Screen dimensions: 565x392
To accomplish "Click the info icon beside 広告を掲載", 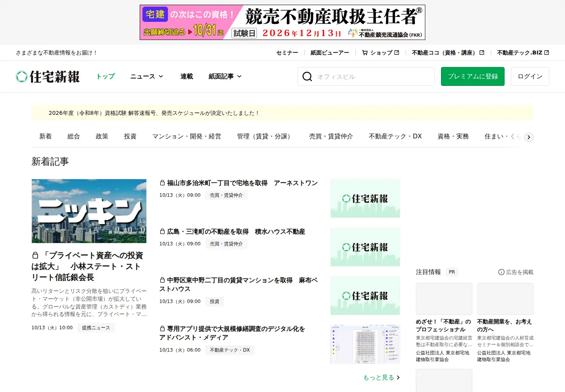I will [501, 272].
